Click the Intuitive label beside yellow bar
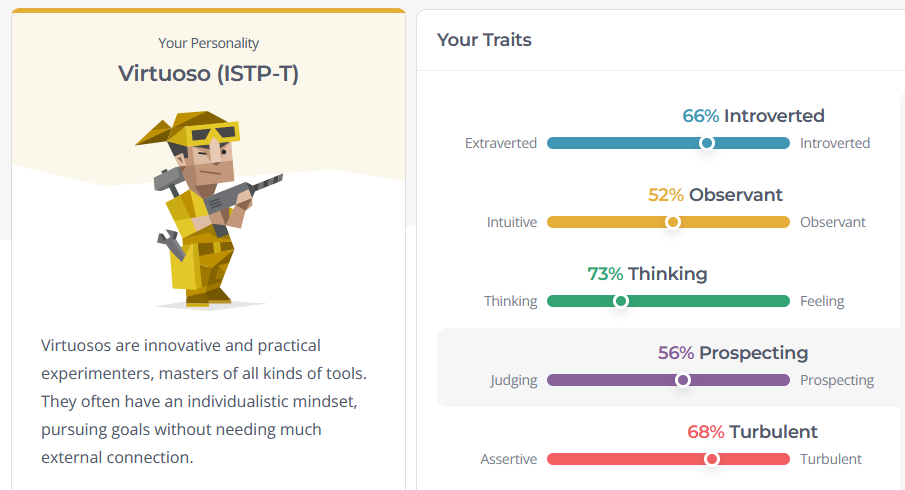905x490 pixels. (x=512, y=222)
